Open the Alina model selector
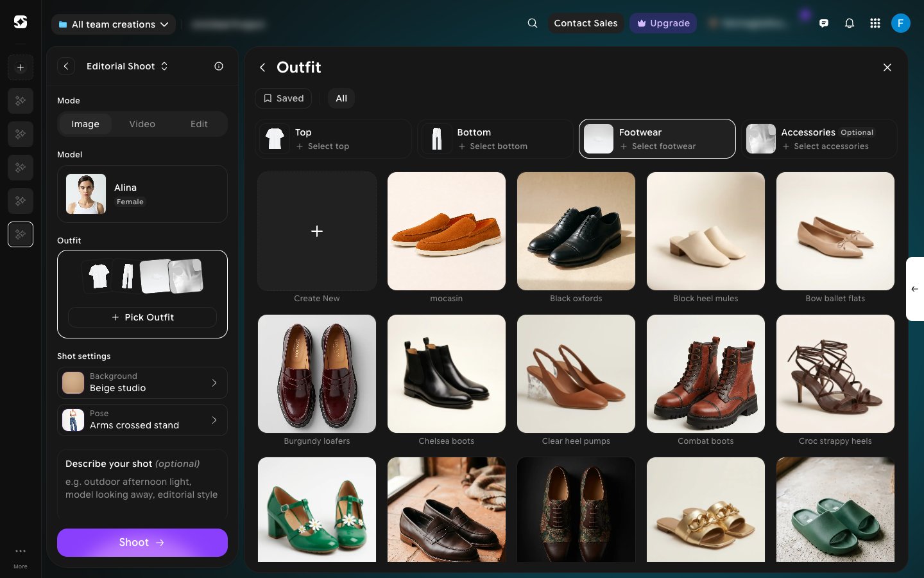 pyautogui.click(x=142, y=194)
